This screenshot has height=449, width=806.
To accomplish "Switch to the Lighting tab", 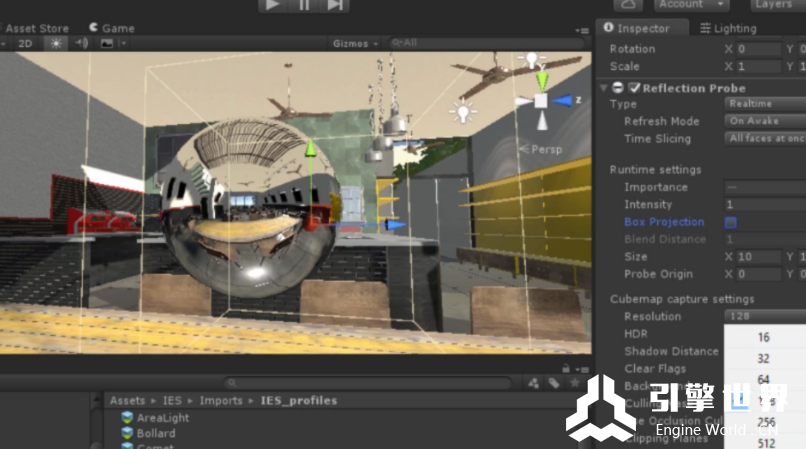I will [x=728, y=29].
